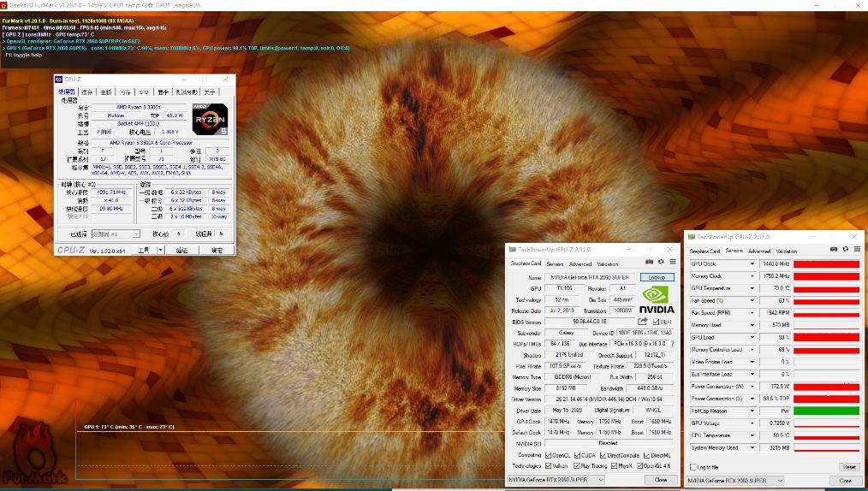Click the GPU Load red graph bar
Image resolution: width=868 pixels, height=491 pixels.
click(826, 337)
